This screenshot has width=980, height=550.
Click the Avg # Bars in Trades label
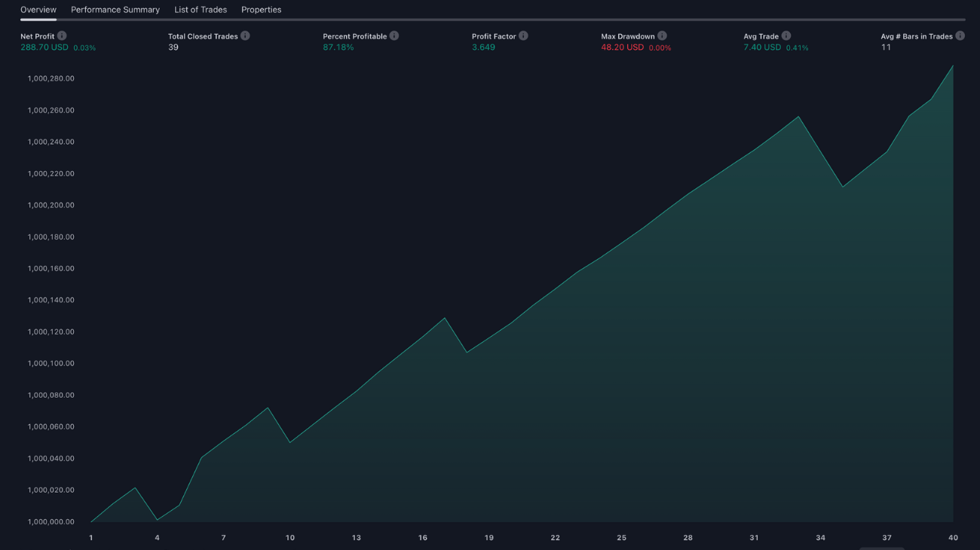point(917,36)
